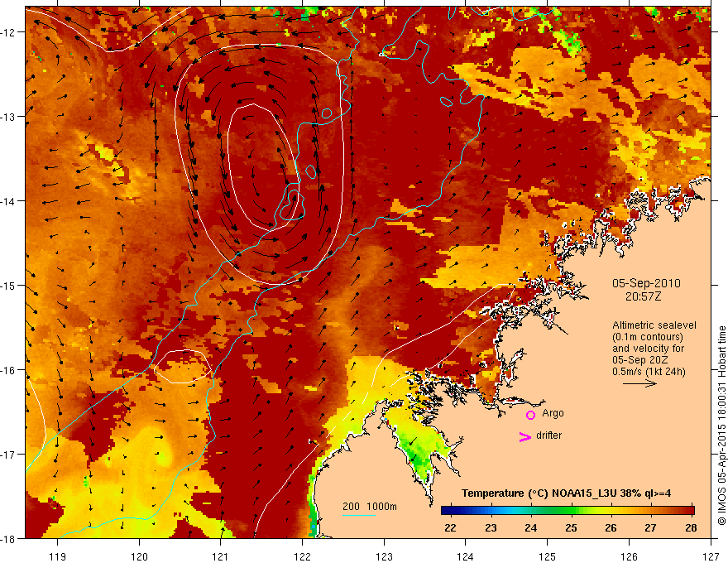Image resolution: width=728 pixels, height=563 pixels.
Task: Click latitude label -14 on left axis
Action: [x=9, y=201]
